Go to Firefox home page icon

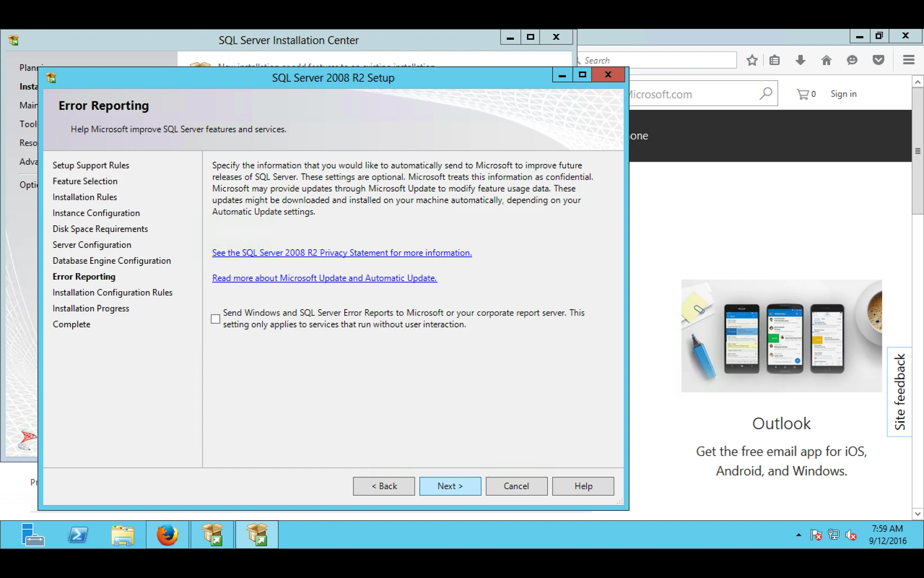826,60
